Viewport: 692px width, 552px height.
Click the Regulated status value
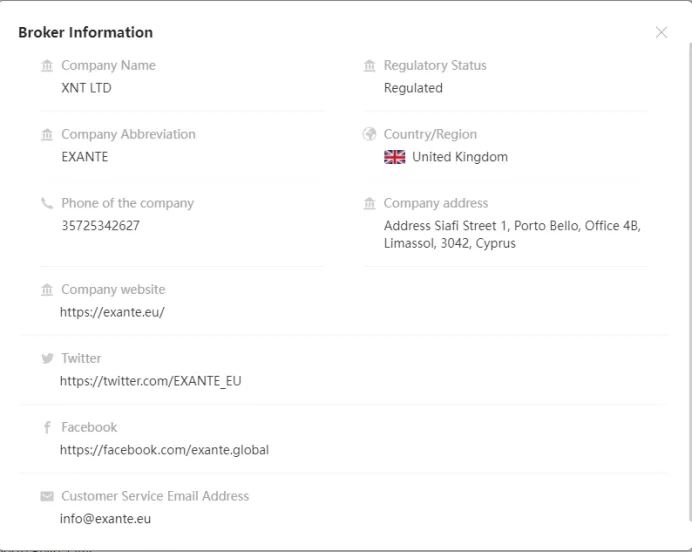coord(413,88)
